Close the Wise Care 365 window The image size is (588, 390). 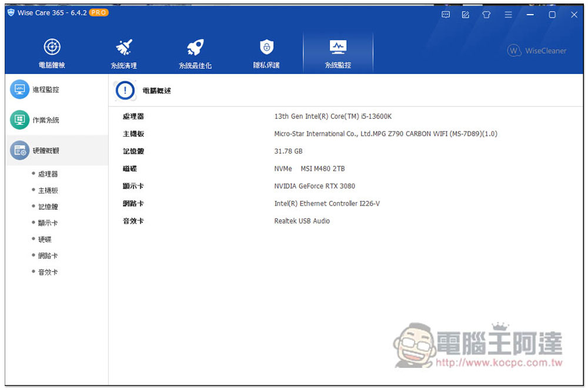pyautogui.click(x=574, y=15)
